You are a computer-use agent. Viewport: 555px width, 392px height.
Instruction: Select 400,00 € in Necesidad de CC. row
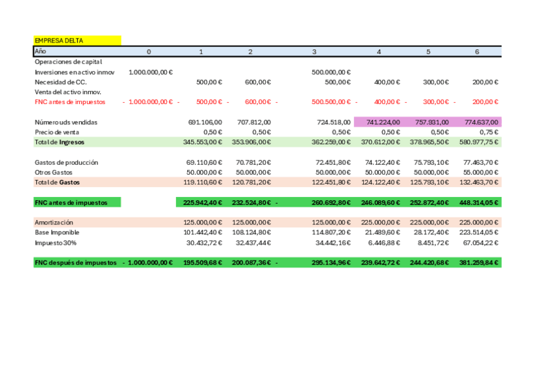click(387, 82)
